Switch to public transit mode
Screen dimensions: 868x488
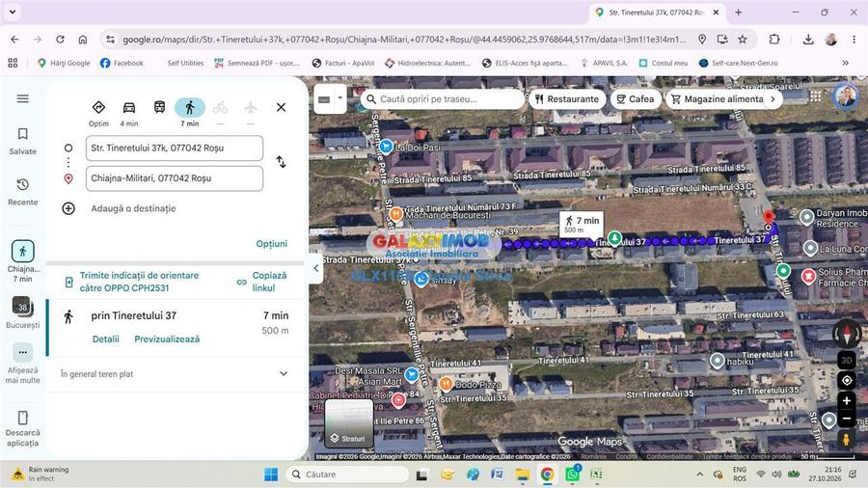[x=159, y=107]
